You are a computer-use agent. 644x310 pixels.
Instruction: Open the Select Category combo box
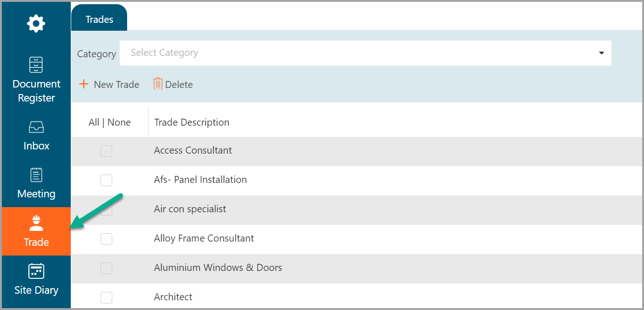pos(359,53)
